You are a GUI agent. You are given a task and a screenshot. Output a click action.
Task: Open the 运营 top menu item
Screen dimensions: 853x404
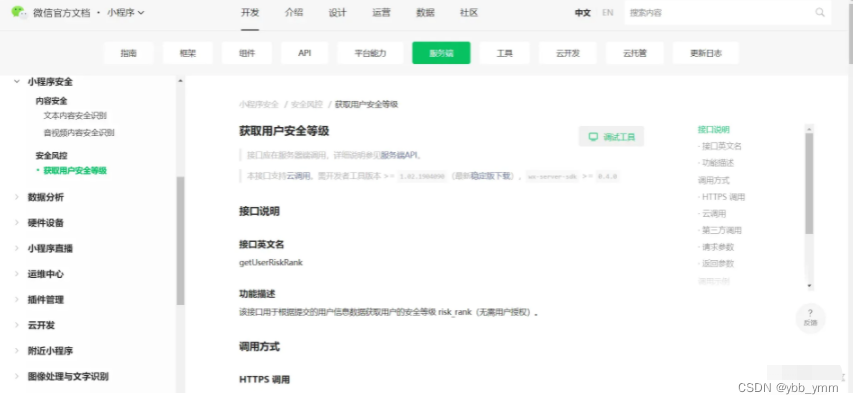[x=381, y=13]
